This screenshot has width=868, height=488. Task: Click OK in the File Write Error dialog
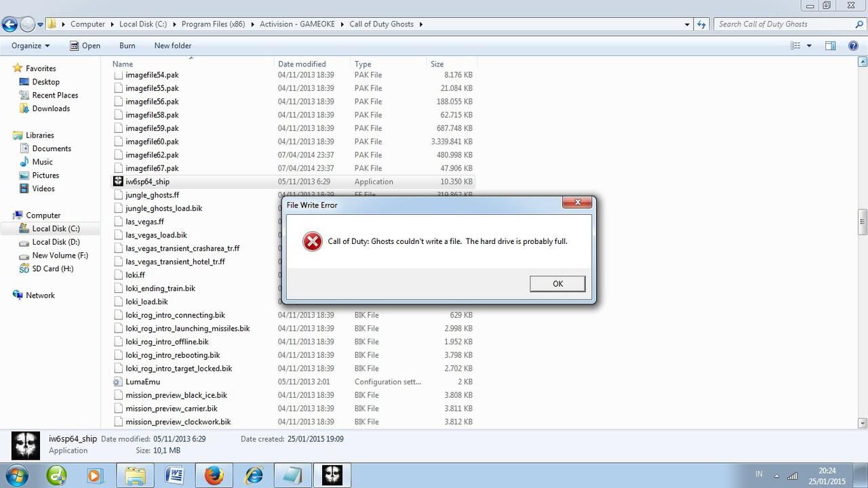click(557, 283)
